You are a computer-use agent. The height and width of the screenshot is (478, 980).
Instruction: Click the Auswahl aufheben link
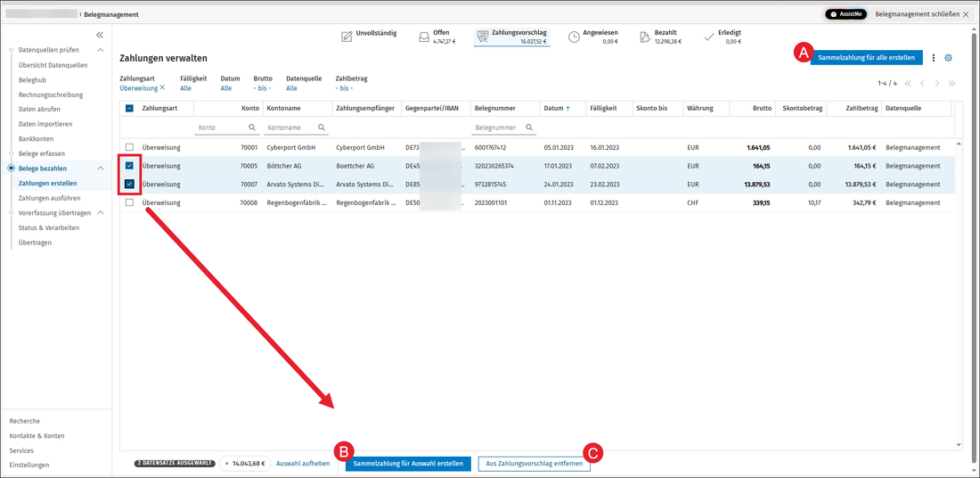[303, 465]
